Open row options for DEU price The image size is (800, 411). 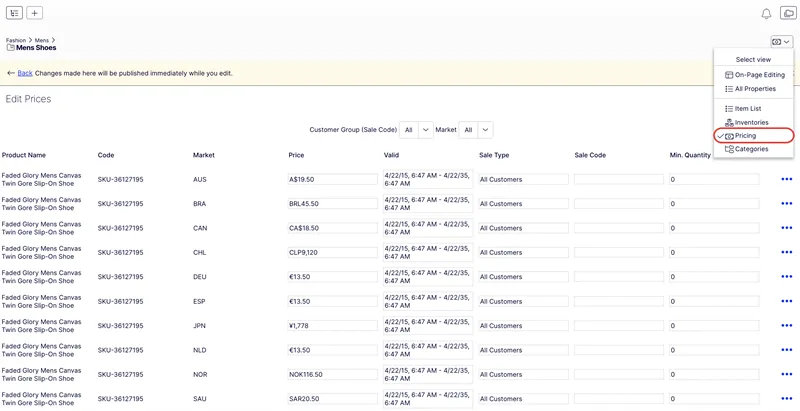(x=786, y=277)
